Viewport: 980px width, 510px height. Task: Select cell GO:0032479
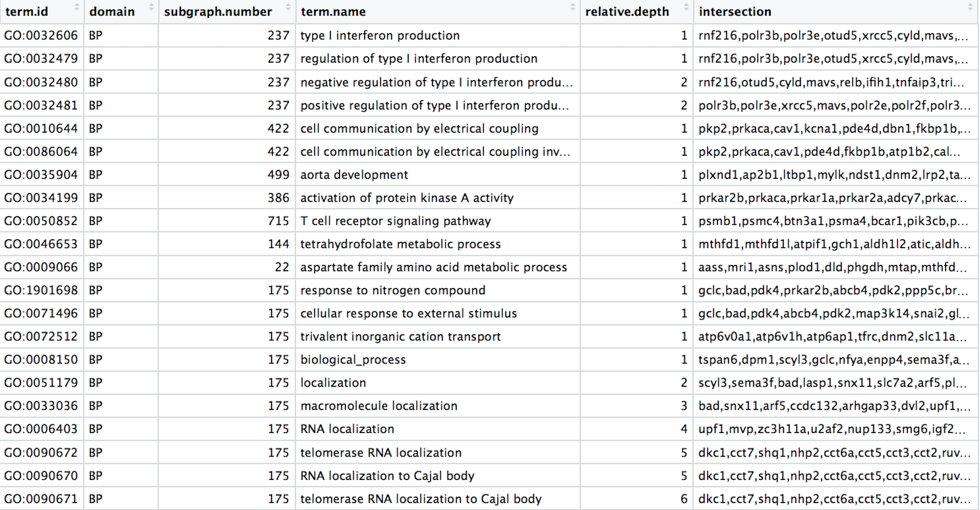pos(42,59)
